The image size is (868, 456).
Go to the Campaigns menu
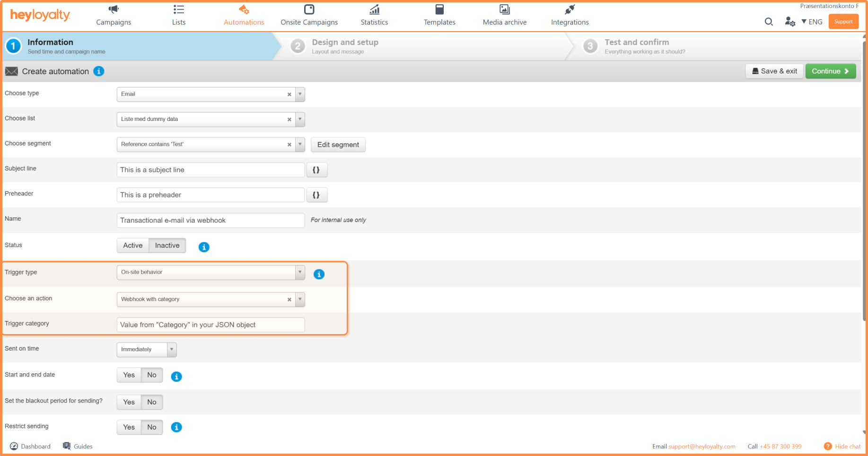tap(114, 15)
